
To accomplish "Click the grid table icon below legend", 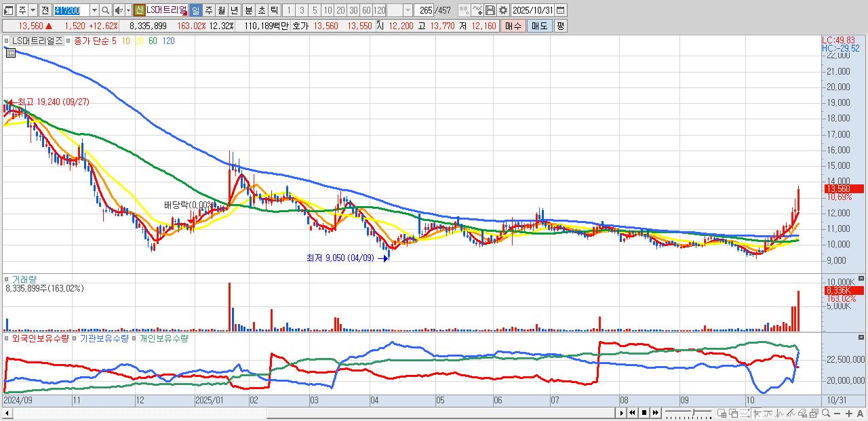I will [x=10, y=52].
